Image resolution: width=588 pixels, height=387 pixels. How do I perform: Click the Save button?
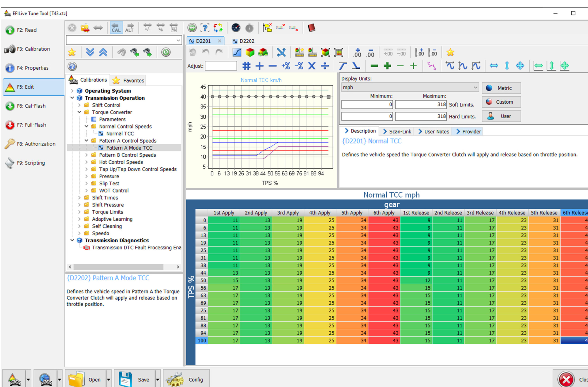click(135, 379)
